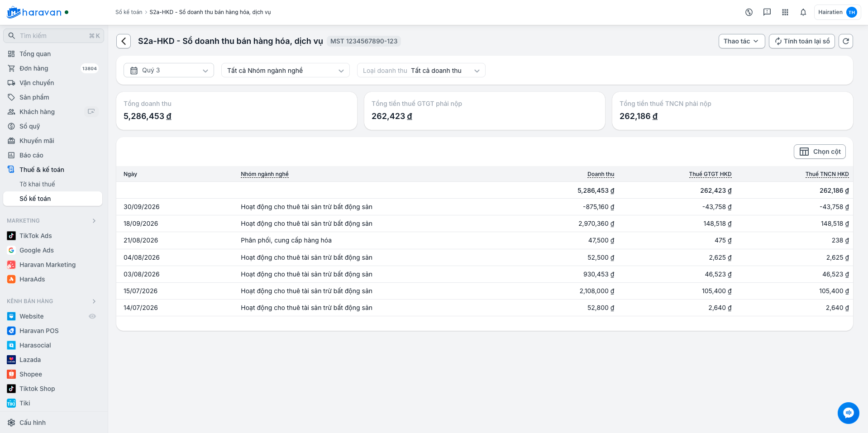Click Tính toán lại sổ button
This screenshot has width=868, height=433.
point(802,41)
